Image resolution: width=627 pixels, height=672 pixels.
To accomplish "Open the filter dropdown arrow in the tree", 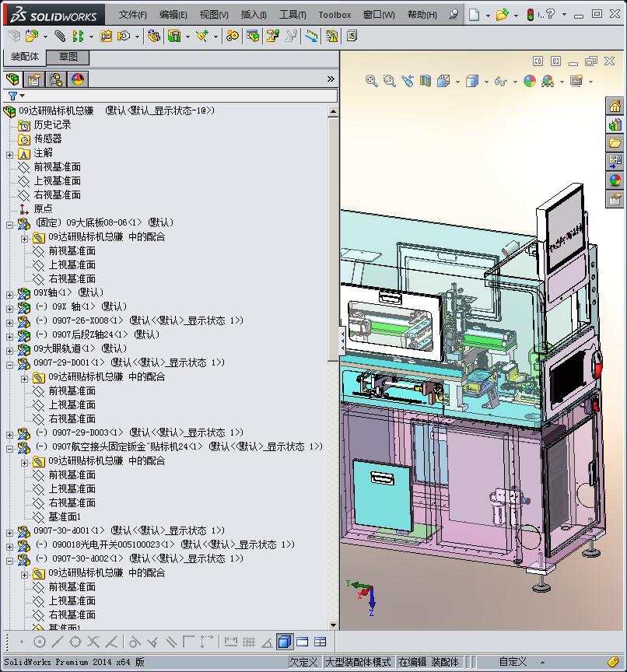I will click(23, 96).
